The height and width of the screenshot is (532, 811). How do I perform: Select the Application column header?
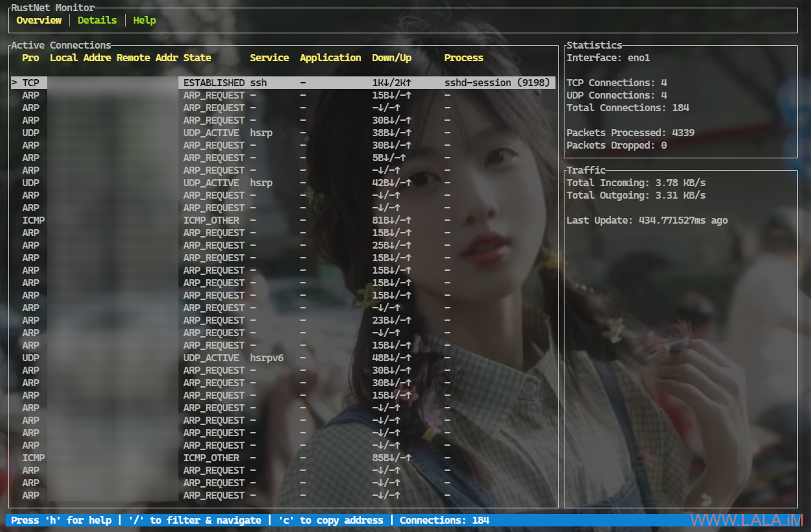(331, 58)
